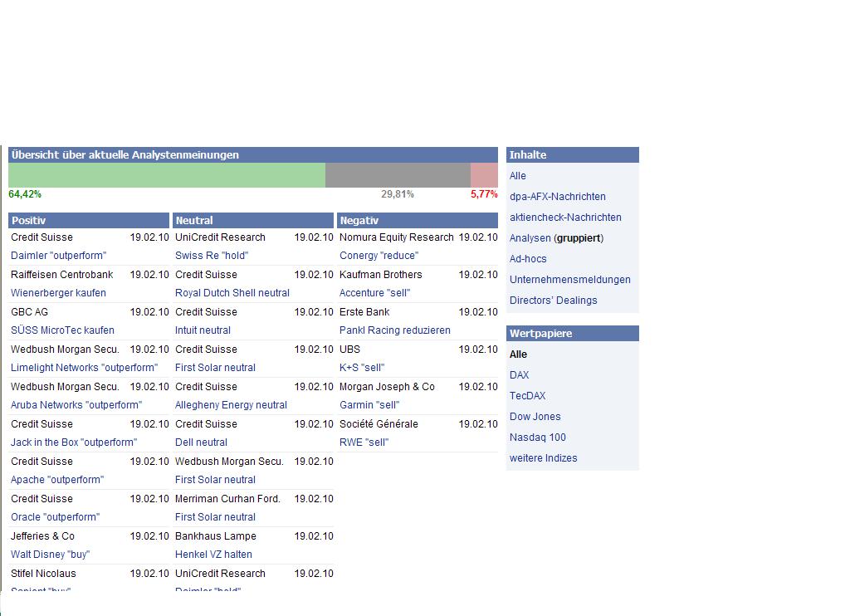The image size is (850, 616).
Task: Open Swiss Re "hold" analysis
Action: pos(212,256)
